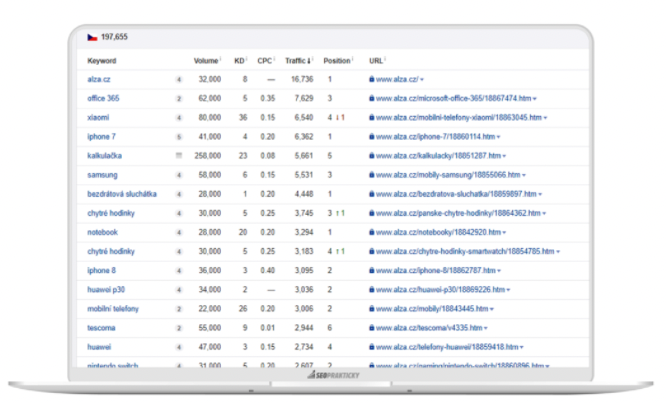666x403 pixels.
Task: Click the 197,655 keyword count text
Action: 114,37
